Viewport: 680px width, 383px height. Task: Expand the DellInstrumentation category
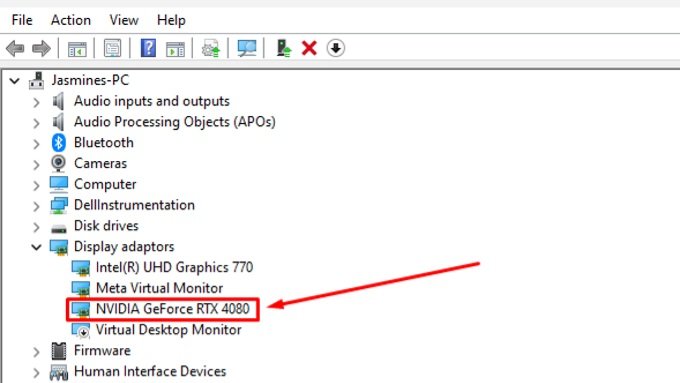point(36,206)
